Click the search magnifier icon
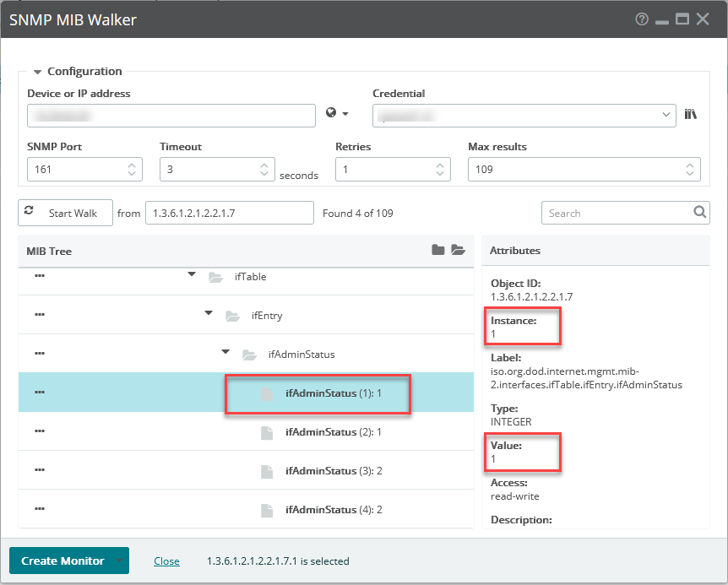The image size is (728, 585). point(699,213)
